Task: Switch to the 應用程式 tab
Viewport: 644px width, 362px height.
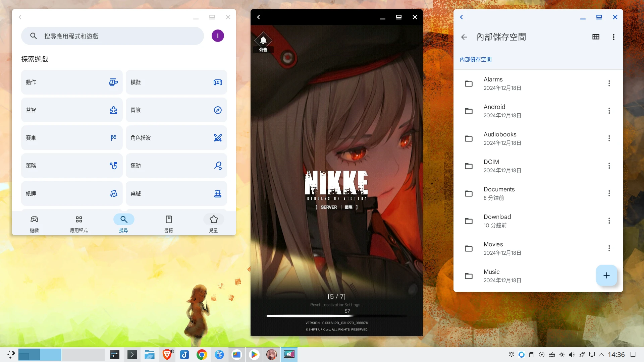Action: (79, 224)
